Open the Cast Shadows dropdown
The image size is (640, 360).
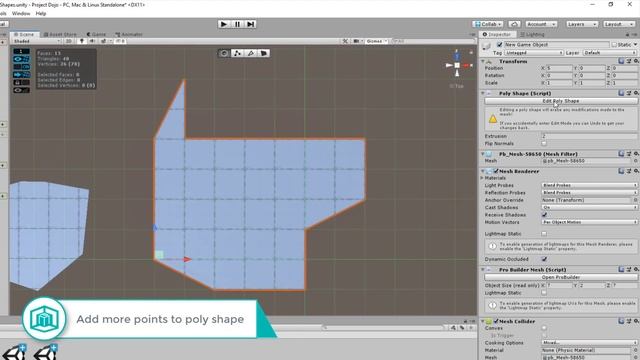click(x=589, y=207)
